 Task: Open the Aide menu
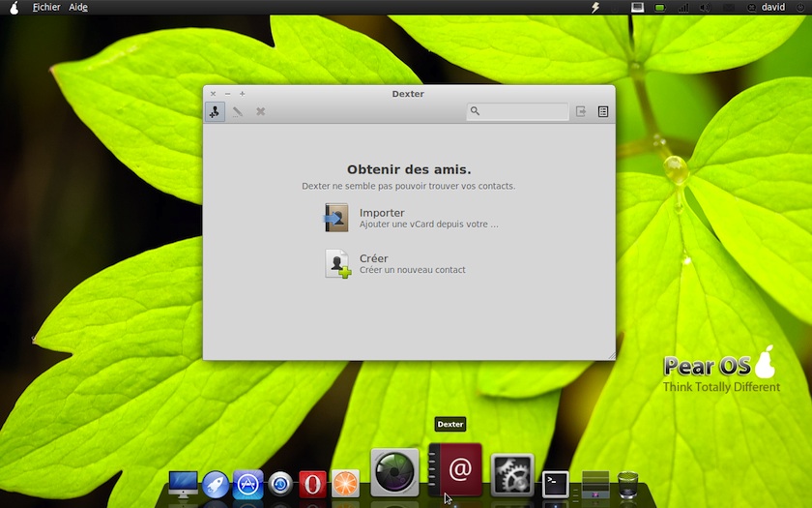[78, 7]
